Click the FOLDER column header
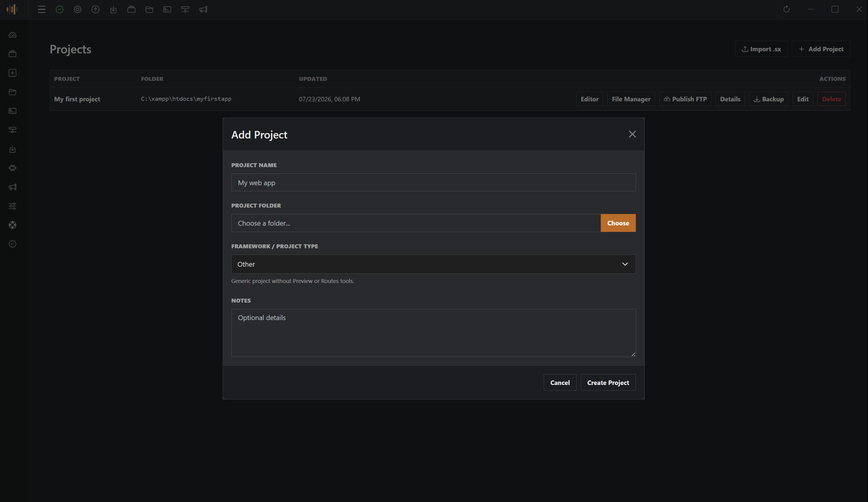Viewport: 868px width, 502px height. point(152,79)
